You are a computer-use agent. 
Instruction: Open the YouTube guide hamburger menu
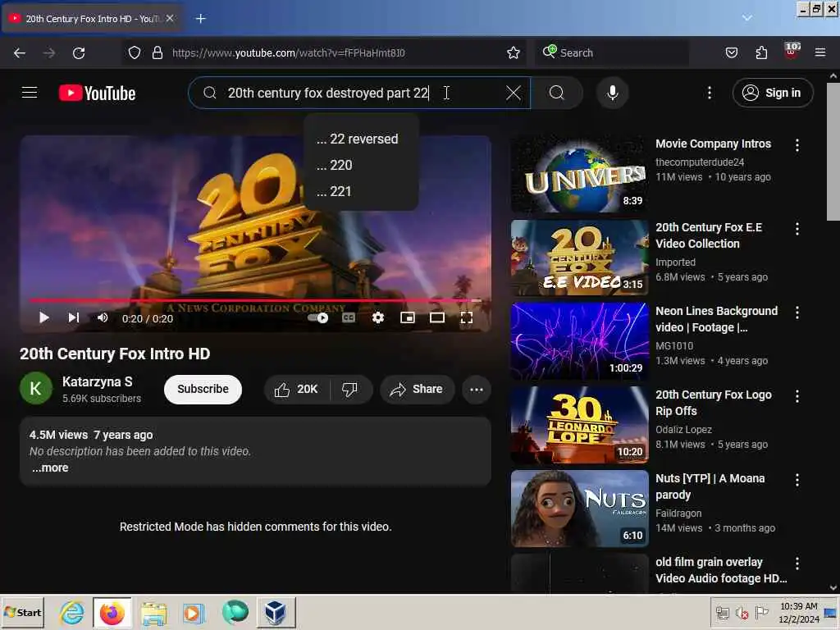tap(30, 93)
